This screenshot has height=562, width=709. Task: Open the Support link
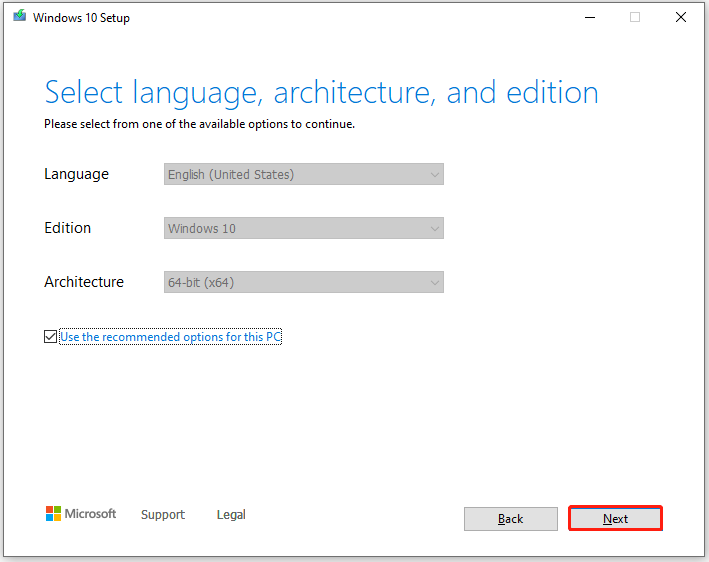(163, 515)
